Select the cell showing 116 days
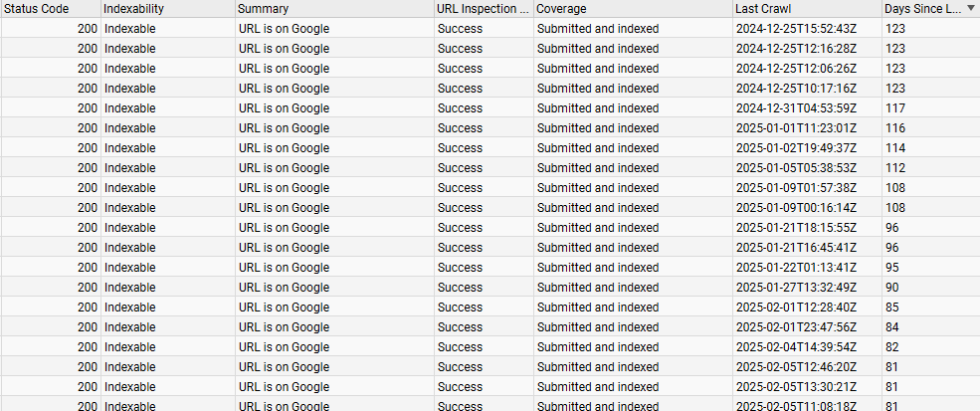The width and height of the screenshot is (980, 411). (x=894, y=128)
